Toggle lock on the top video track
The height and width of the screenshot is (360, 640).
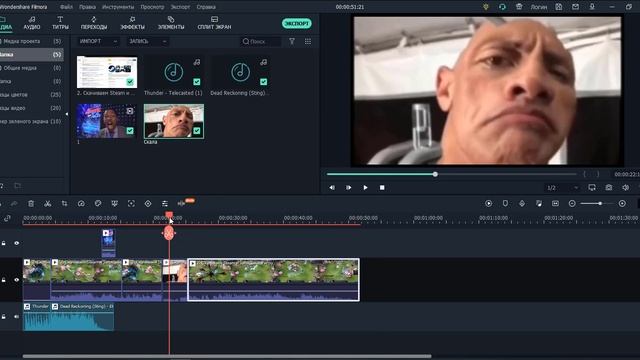pyautogui.click(x=4, y=243)
